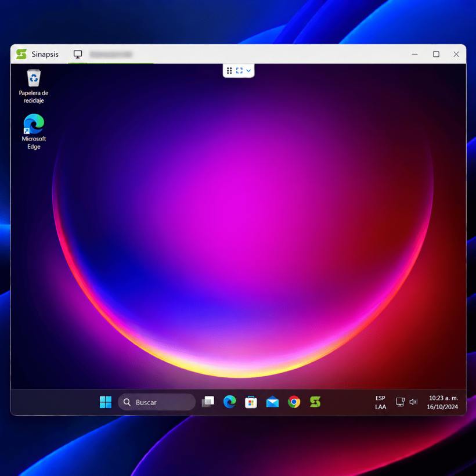476x476 pixels.
Task: Open the Windows Start menu
Action: pos(106,402)
